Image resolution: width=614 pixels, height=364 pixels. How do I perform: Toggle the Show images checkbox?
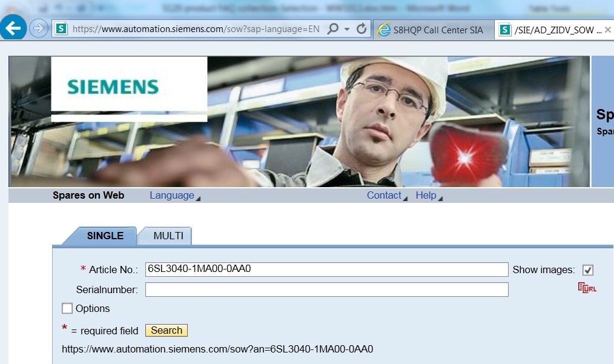click(x=587, y=270)
